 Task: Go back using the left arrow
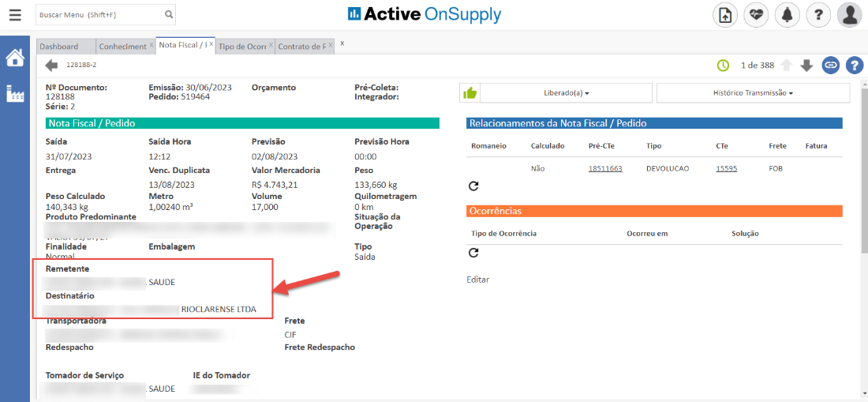[51, 66]
